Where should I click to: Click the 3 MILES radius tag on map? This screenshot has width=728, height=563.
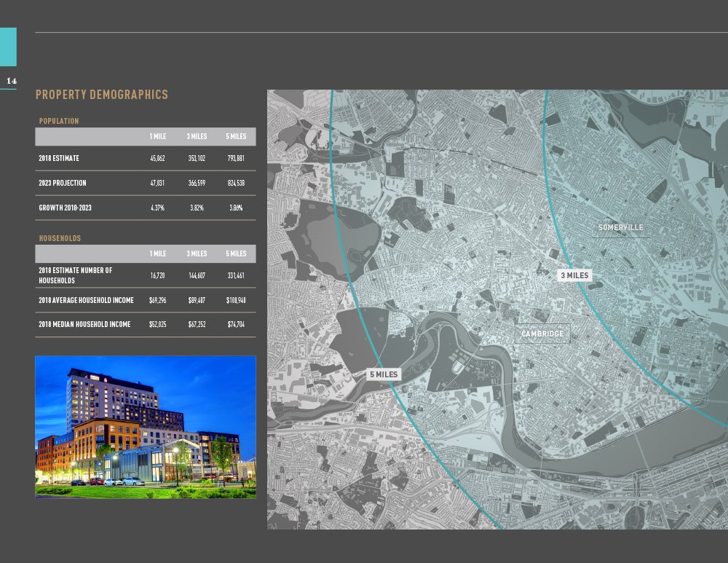pos(574,275)
